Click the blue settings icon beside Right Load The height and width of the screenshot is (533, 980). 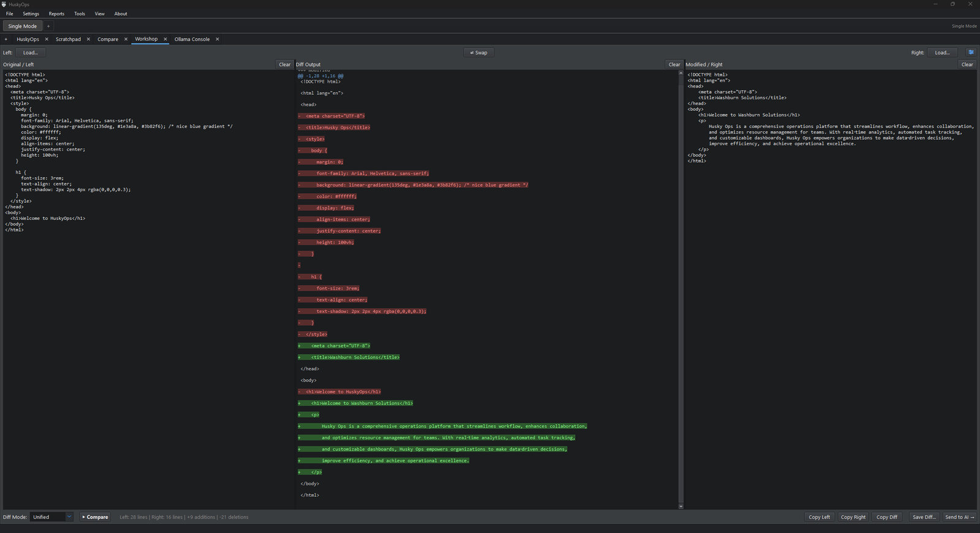(x=971, y=53)
